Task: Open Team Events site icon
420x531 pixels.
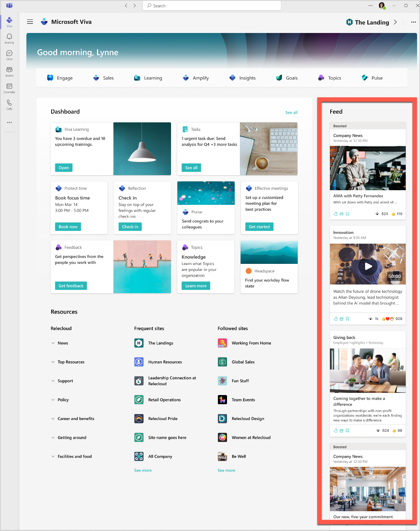Action: click(x=222, y=399)
